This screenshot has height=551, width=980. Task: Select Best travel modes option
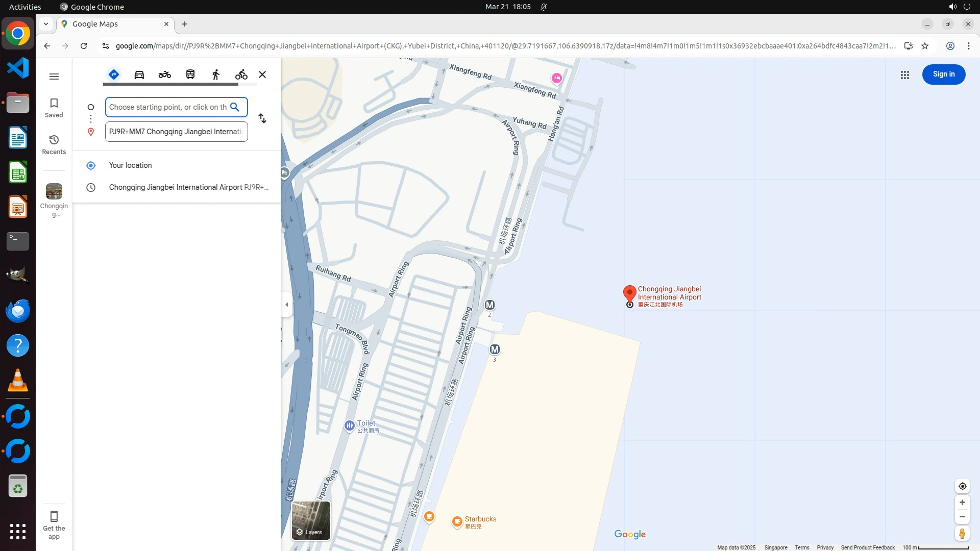click(114, 74)
